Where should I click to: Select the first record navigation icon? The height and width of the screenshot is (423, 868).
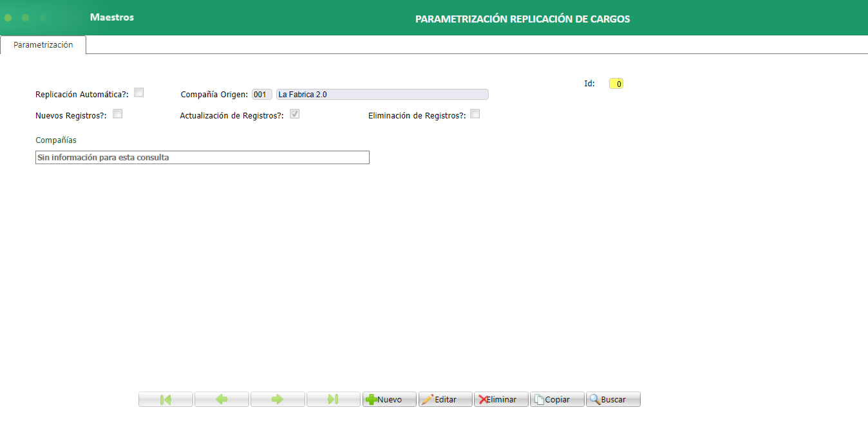point(165,399)
